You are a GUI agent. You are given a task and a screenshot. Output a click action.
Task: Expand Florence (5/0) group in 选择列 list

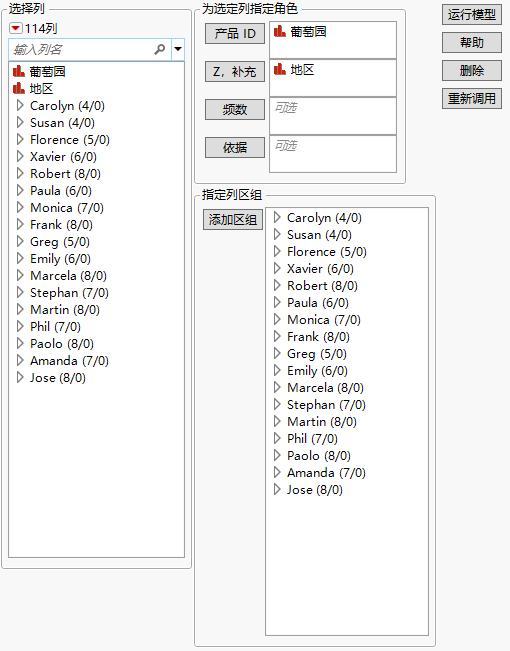[20, 140]
